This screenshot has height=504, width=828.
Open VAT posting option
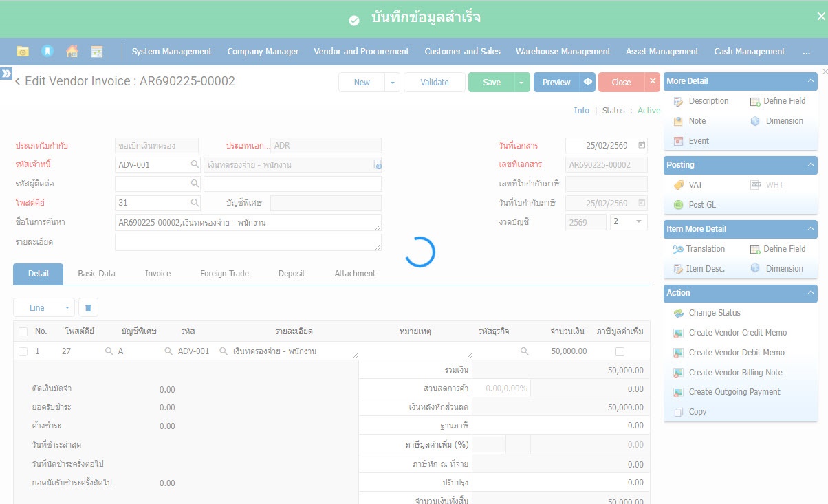pyautogui.click(x=695, y=185)
